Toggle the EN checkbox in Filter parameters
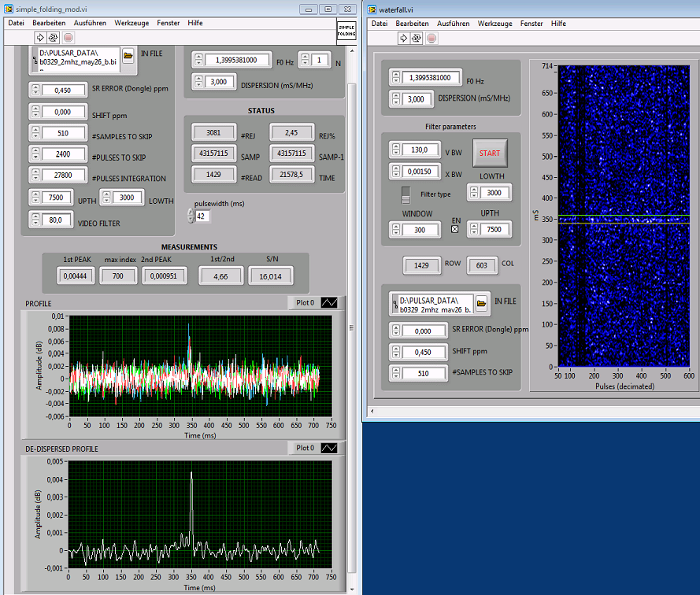This screenshot has width=700, height=595. point(454,229)
